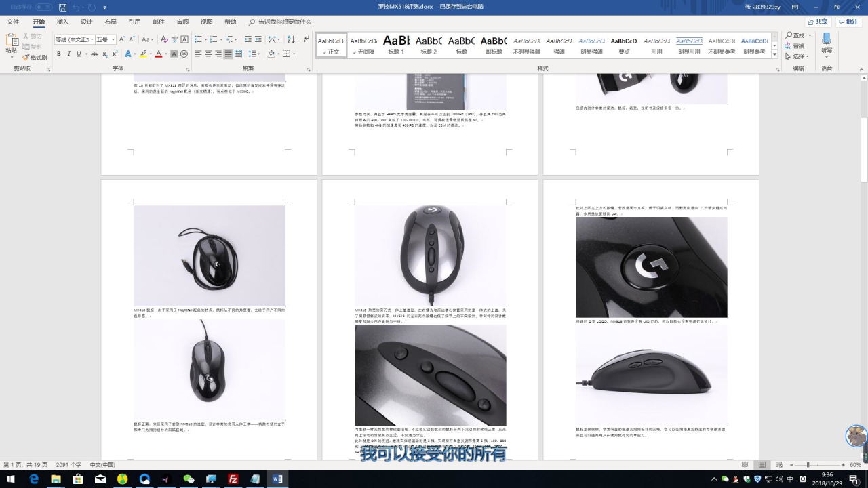Viewport: 868px width, 488px height.
Task: Click the strikethrough text icon
Action: pos(95,54)
